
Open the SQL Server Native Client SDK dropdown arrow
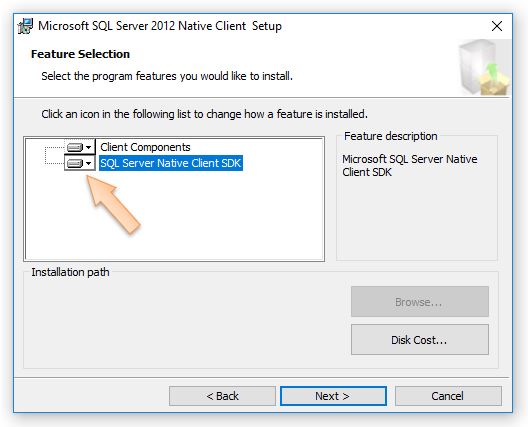(x=89, y=163)
